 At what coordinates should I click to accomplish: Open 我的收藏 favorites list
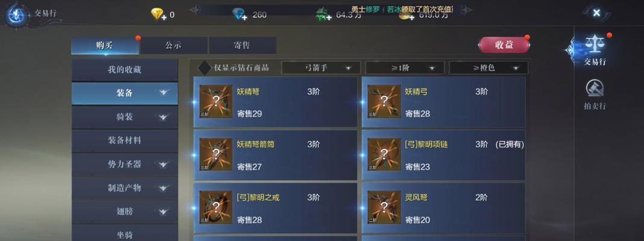[125, 70]
